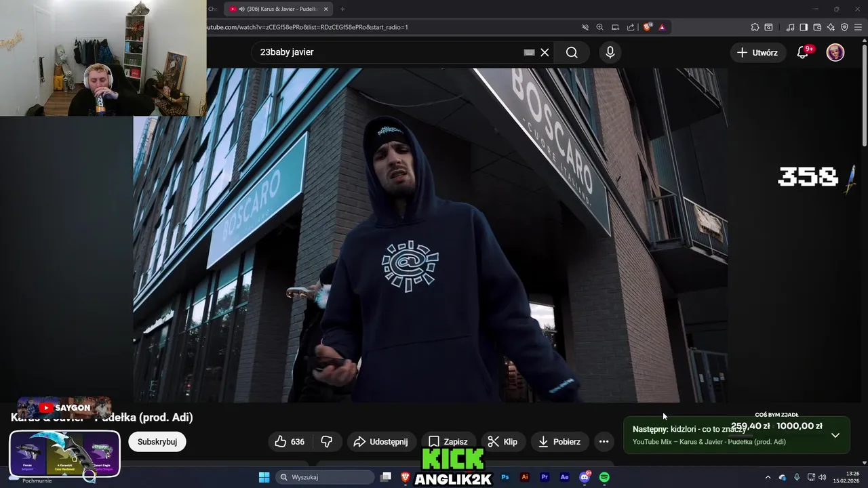Clear the search text with the X
Screen dimensions: 868x488
pos(545,52)
